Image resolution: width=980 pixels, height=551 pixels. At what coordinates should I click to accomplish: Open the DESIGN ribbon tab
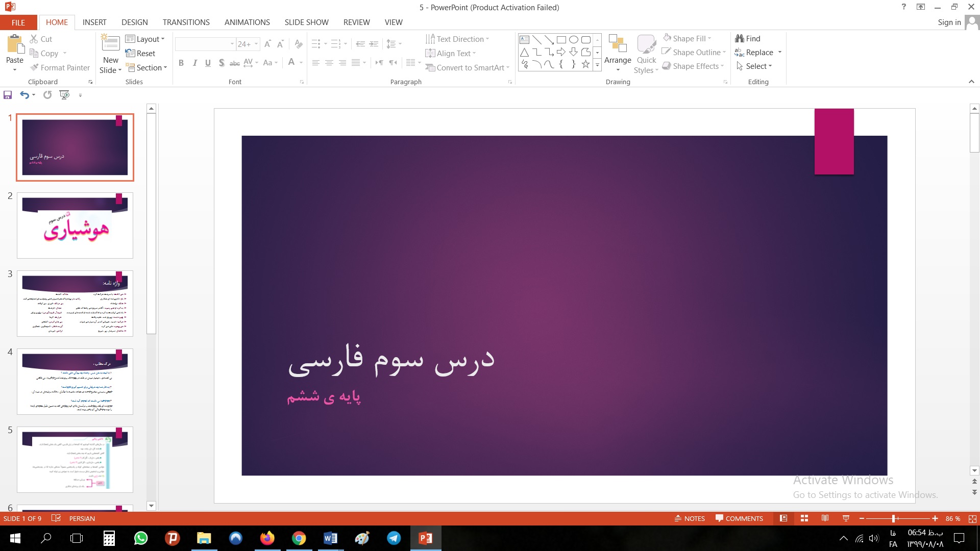pos(135,22)
